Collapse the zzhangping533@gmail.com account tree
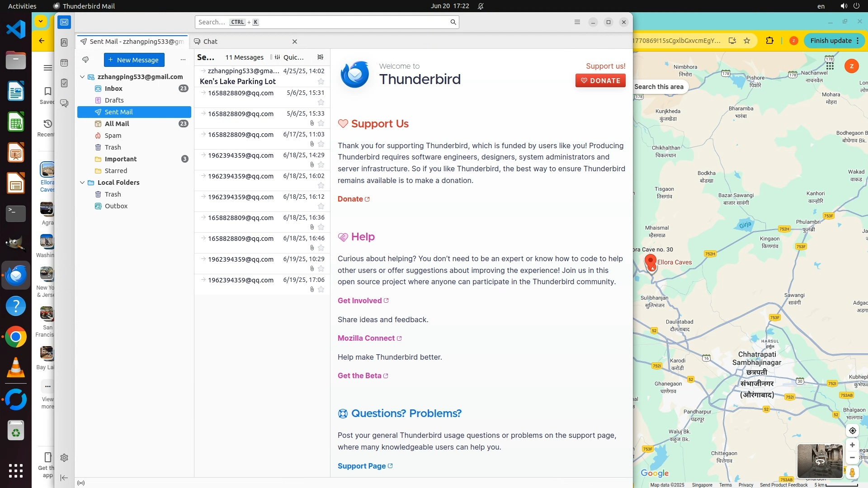The height and width of the screenshot is (488, 868). click(82, 77)
